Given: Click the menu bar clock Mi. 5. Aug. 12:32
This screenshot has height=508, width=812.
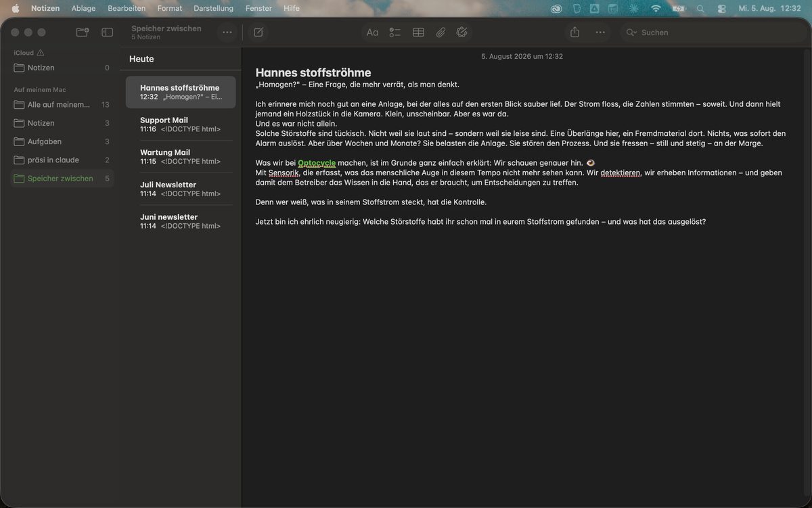Looking at the screenshot, I should 769,8.
